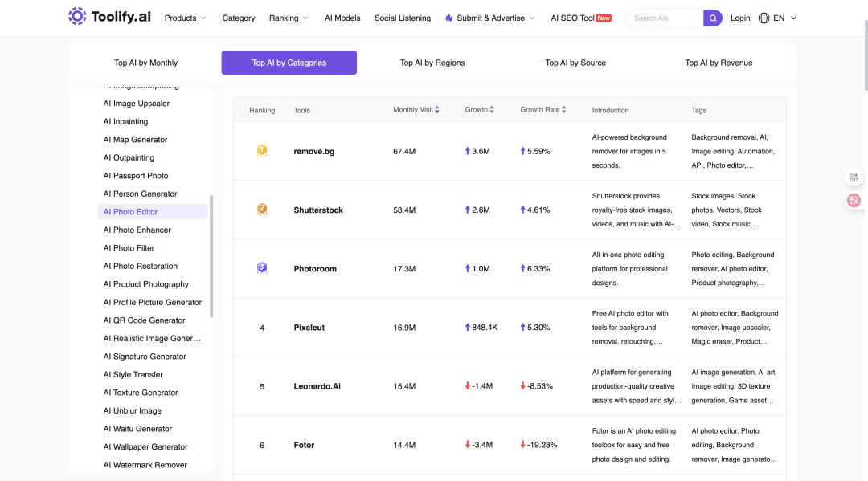Screen dimensions: 868x481
Task: Select AI Photo Editor category
Action: (153, 212)
